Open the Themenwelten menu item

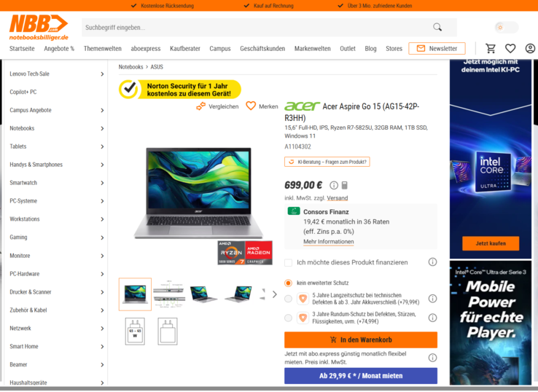click(x=103, y=48)
